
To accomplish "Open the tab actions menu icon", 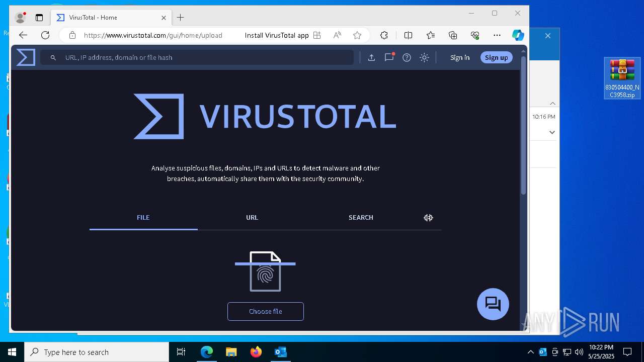I will tap(39, 18).
